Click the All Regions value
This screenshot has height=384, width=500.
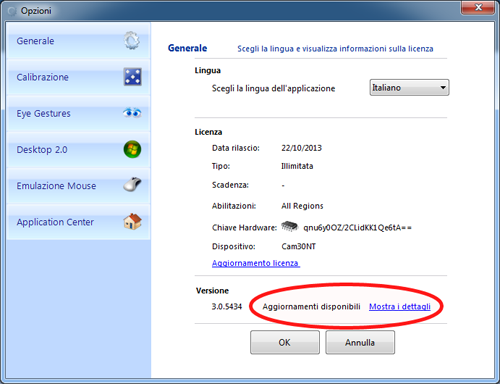point(302,206)
